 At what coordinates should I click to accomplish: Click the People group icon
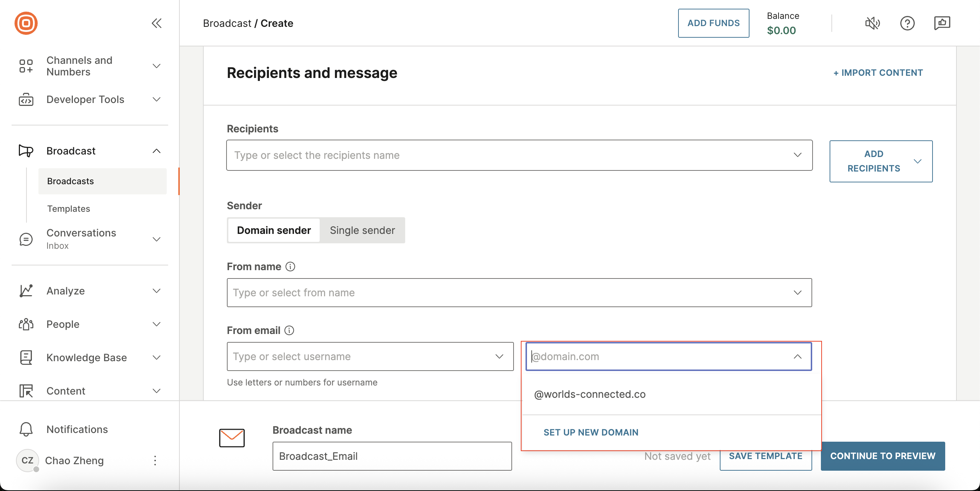26,324
